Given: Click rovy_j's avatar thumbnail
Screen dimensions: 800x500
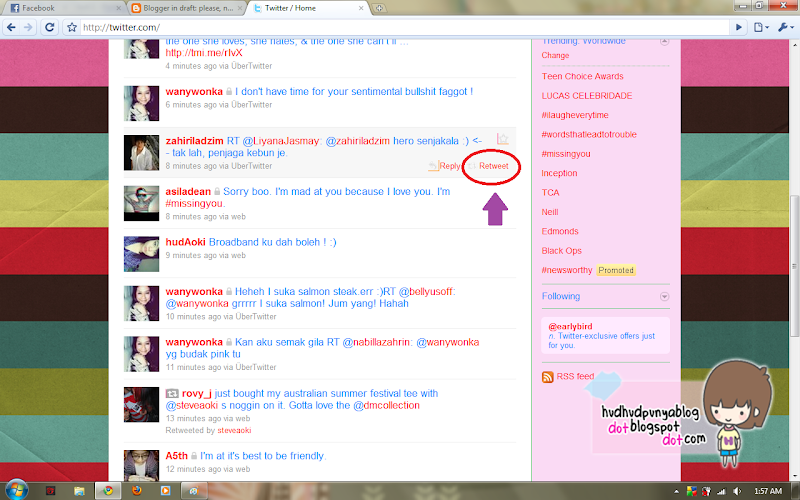Looking at the screenshot, I should 141,405.
